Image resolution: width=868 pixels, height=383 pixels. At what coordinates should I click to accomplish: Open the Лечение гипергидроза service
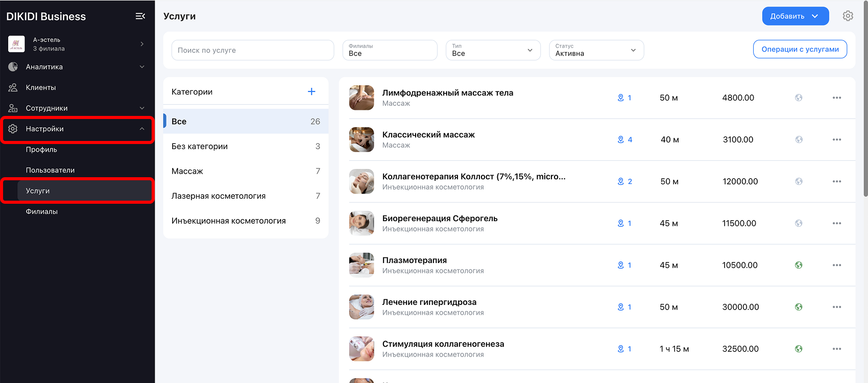(429, 302)
